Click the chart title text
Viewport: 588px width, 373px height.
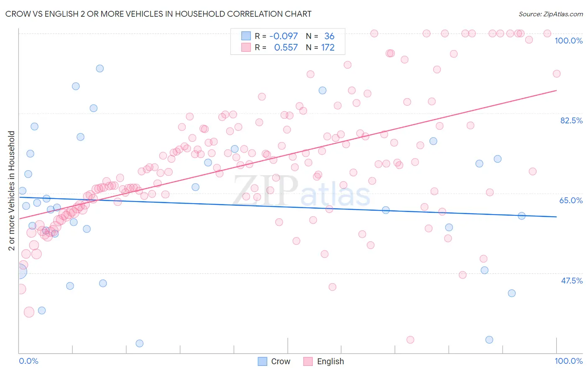(158, 14)
